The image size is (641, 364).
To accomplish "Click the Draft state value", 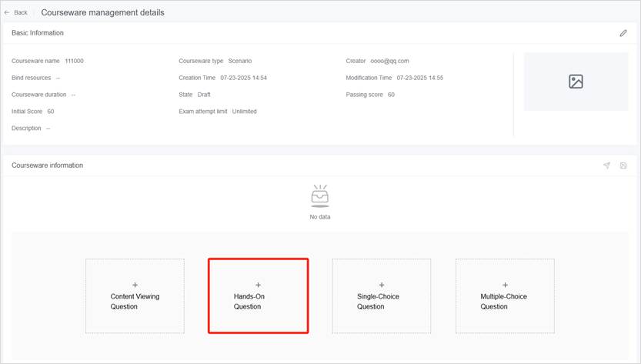I will pyautogui.click(x=204, y=95).
